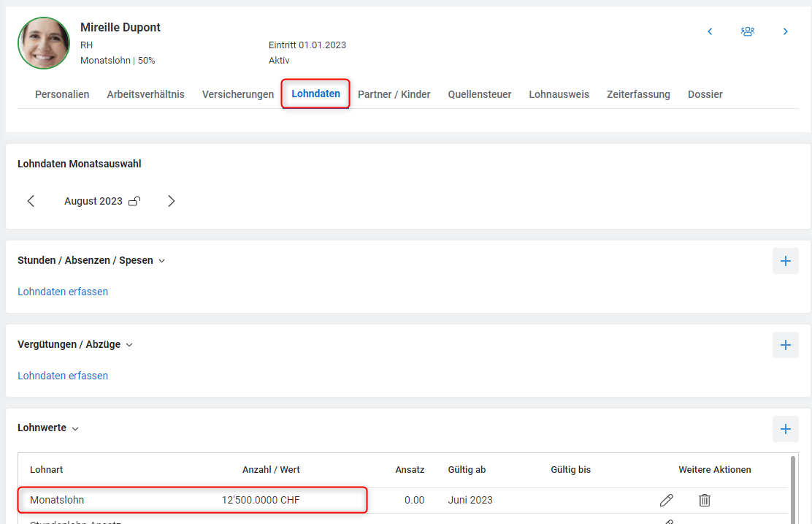Open the employee group list icon
The width and height of the screenshot is (812, 524).
747,31
